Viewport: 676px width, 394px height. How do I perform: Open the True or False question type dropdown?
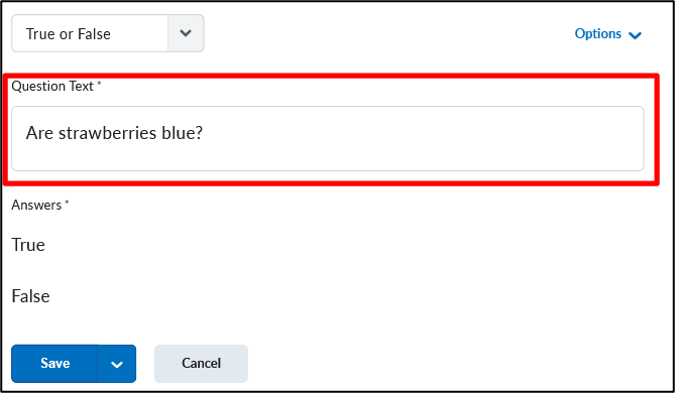click(108, 33)
